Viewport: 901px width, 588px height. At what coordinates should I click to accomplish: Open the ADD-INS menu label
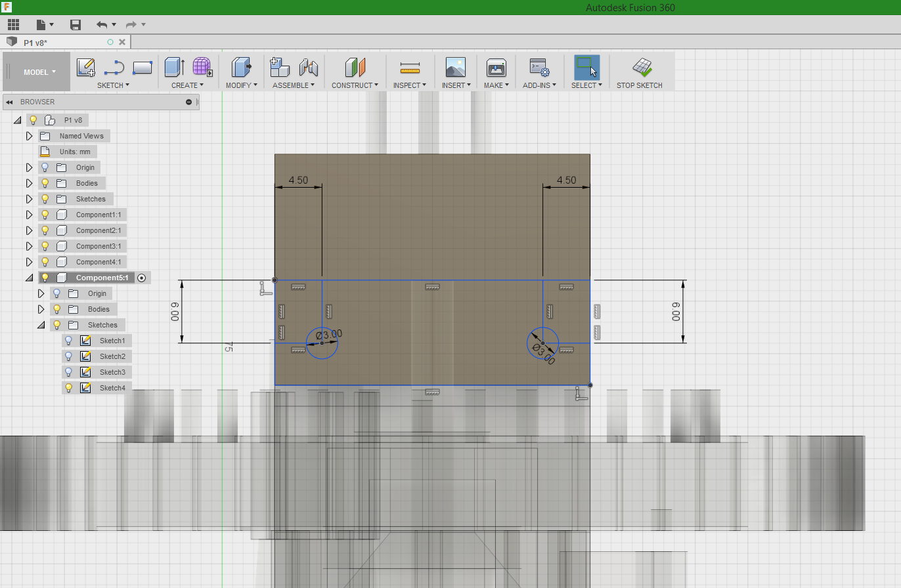pos(539,85)
